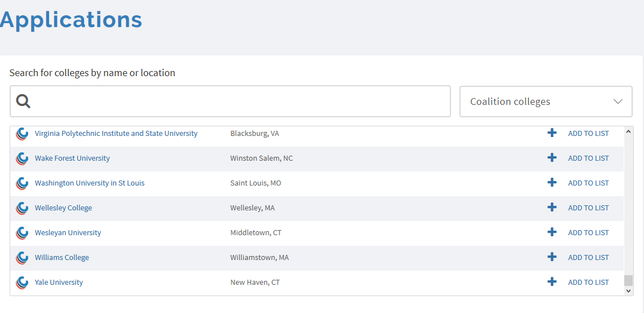Click the Coalition logo beside Wesleyan University
This screenshot has height=313, width=644.
click(x=22, y=233)
